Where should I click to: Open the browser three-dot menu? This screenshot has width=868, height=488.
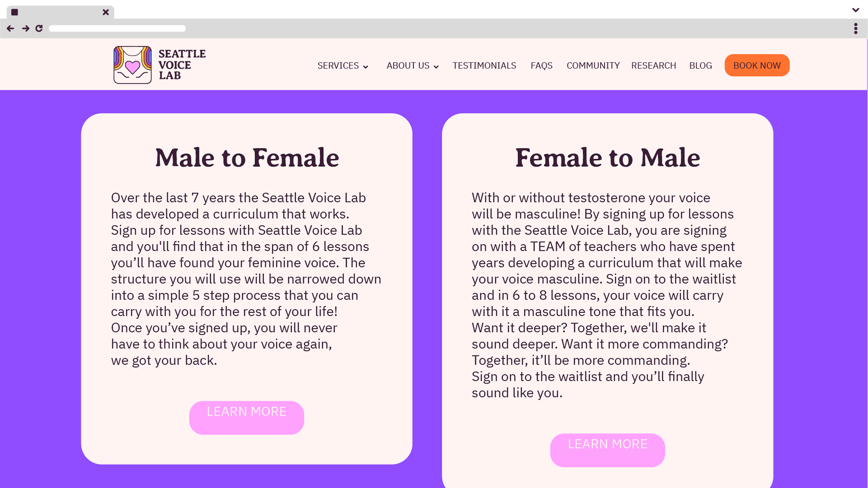[x=856, y=28]
